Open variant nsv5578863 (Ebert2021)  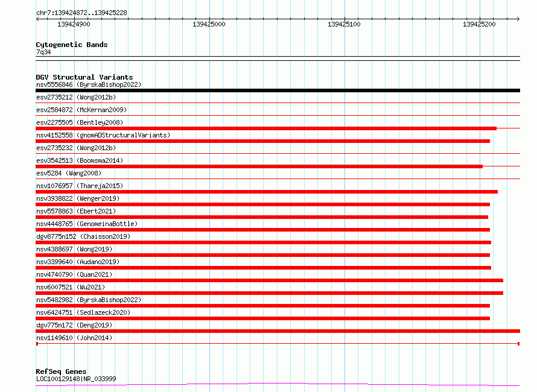76,211
